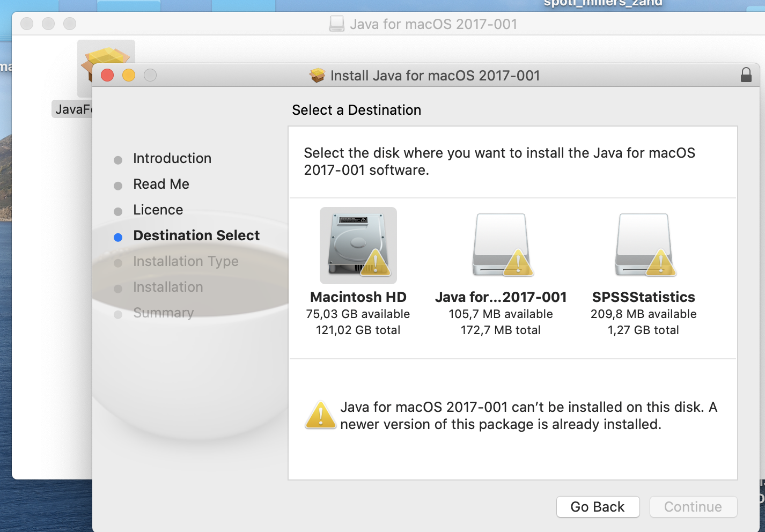
Task: Click the disk icon in Finder window title
Action: pos(337,24)
